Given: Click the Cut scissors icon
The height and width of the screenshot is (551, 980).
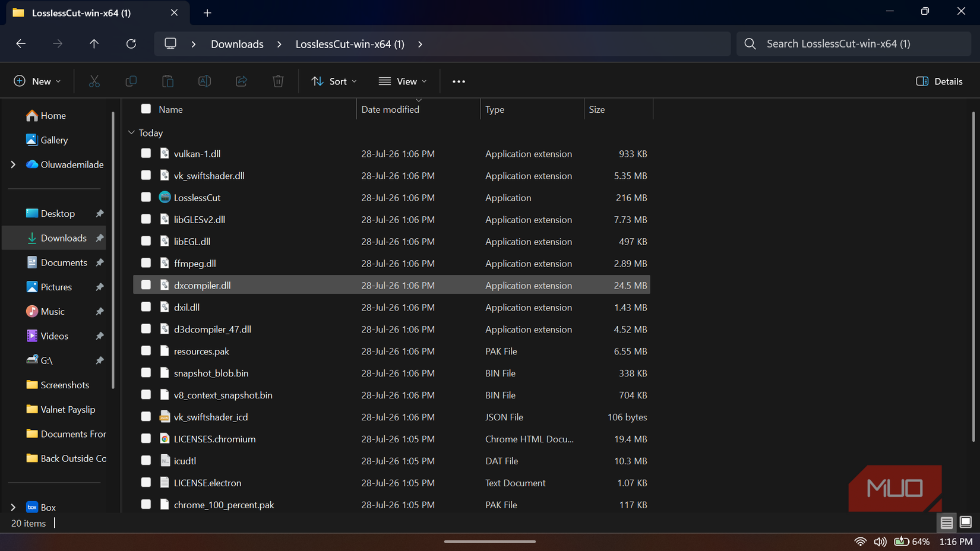Looking at the screenshot, I should [x=94, y=81].
